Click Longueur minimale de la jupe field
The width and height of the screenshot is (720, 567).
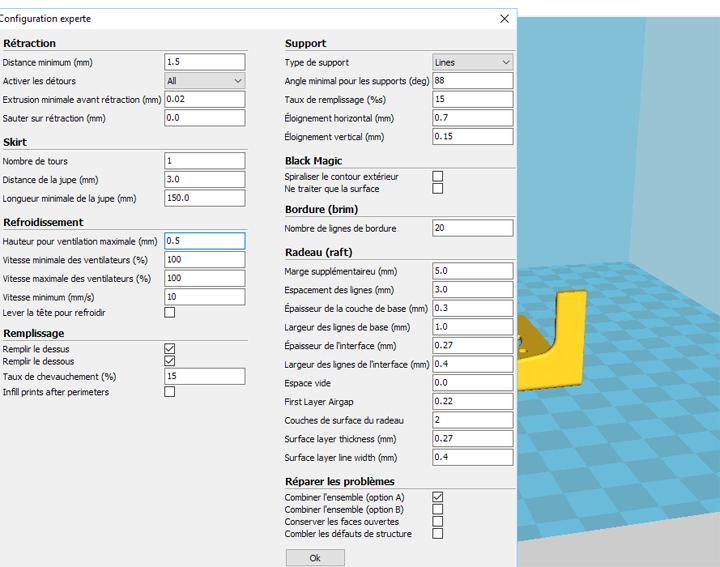pyautogui.click(x=205, y=198)
